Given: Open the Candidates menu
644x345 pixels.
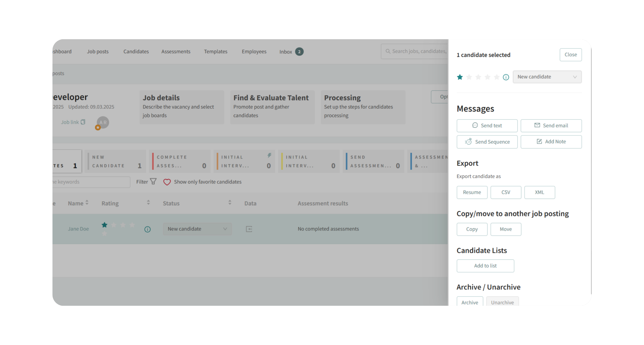Looking at the screenshot, I should coord(136,51).
